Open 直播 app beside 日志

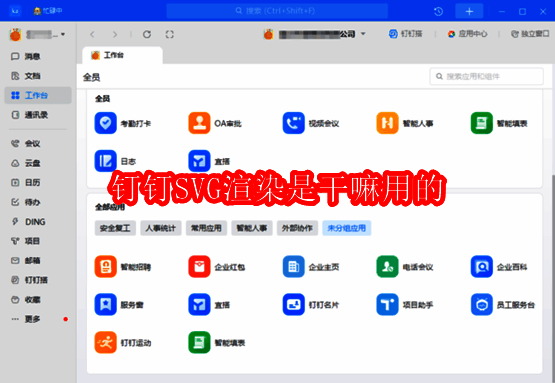209,161
